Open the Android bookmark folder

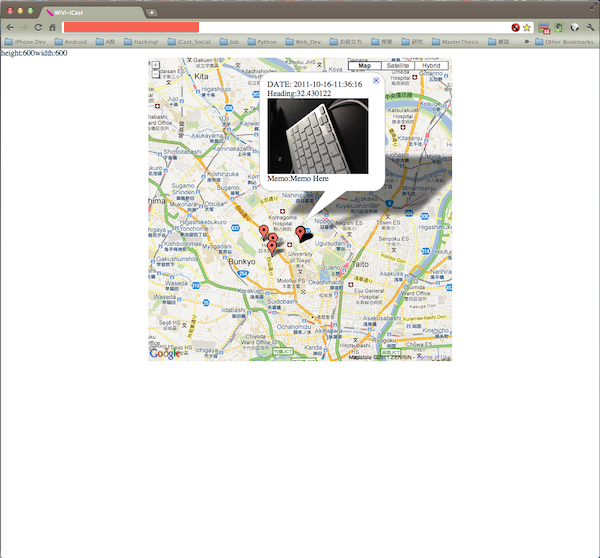pyautogui.click(x=71, y=42)
